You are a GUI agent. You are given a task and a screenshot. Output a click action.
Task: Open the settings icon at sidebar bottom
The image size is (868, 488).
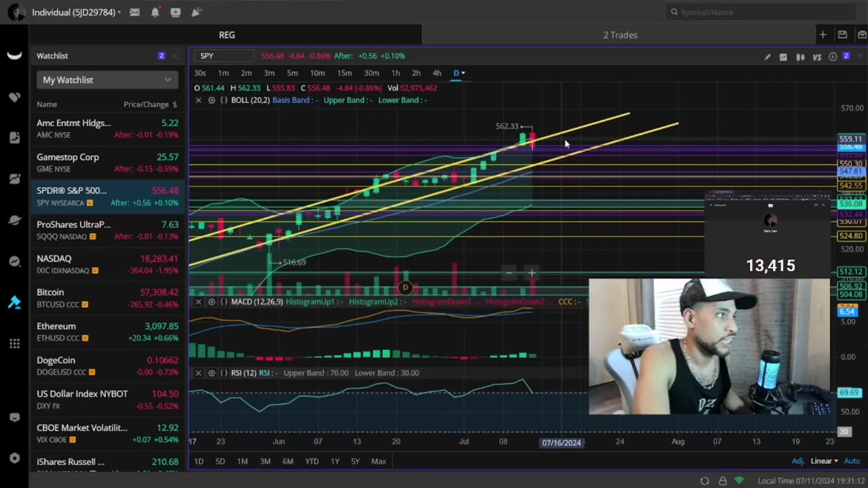(x=14, y=458)
